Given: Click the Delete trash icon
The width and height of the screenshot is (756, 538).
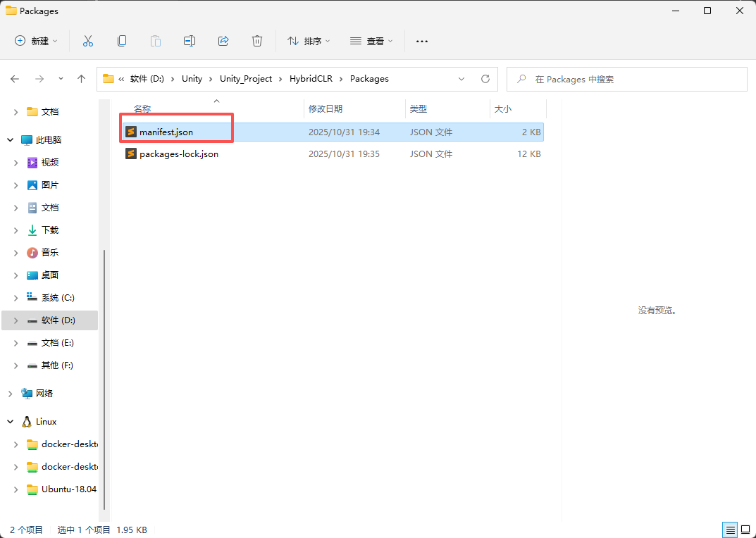Looking at the screenshot, I should point(257,41).
